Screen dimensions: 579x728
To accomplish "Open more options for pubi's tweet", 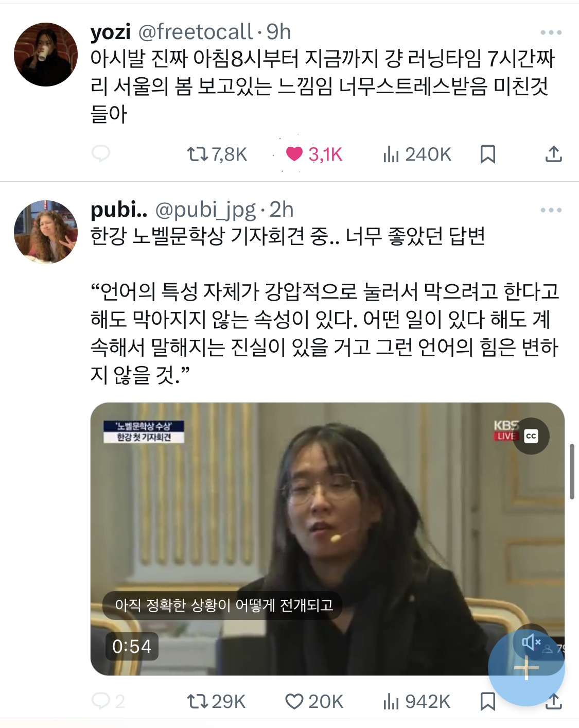I will 551,210.
